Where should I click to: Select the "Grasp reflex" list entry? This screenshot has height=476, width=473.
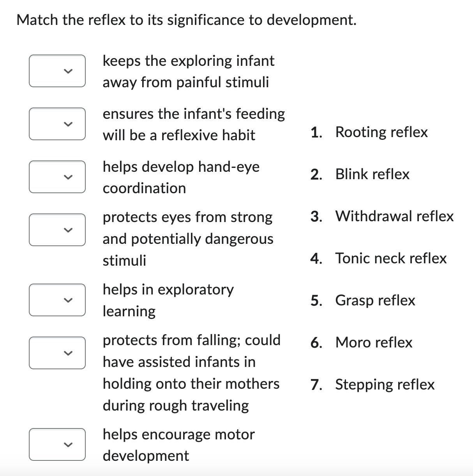point(375,300)
